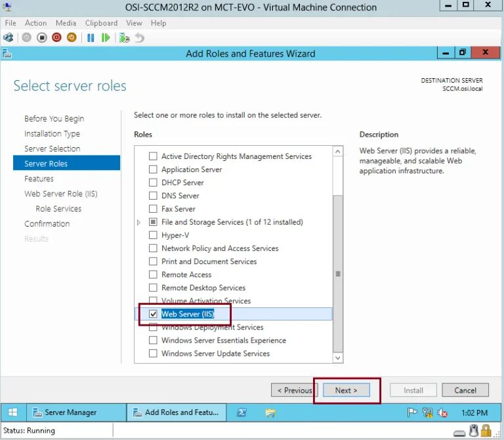Check Network Policy and Access Services
The image size is (504, 440).
click(154, 248)
